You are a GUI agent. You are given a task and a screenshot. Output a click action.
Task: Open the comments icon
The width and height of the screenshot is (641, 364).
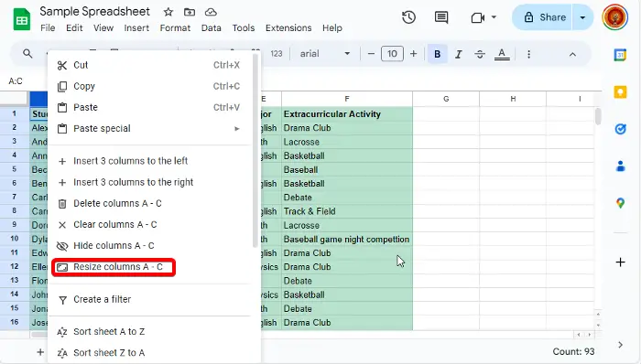click(441, 17)
